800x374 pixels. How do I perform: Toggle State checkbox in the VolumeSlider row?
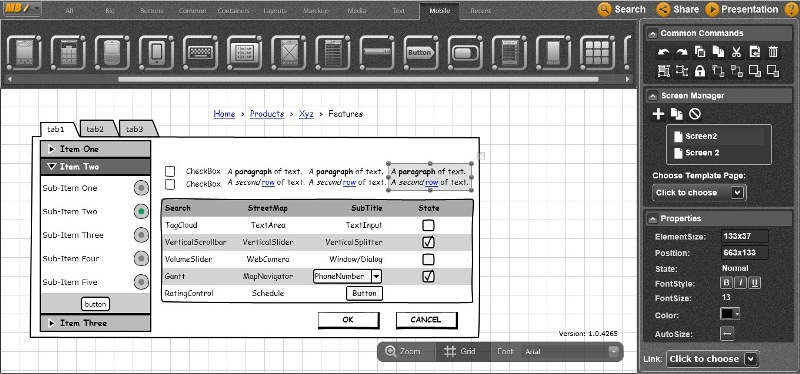pyautogui.click(x=429, y=259)
